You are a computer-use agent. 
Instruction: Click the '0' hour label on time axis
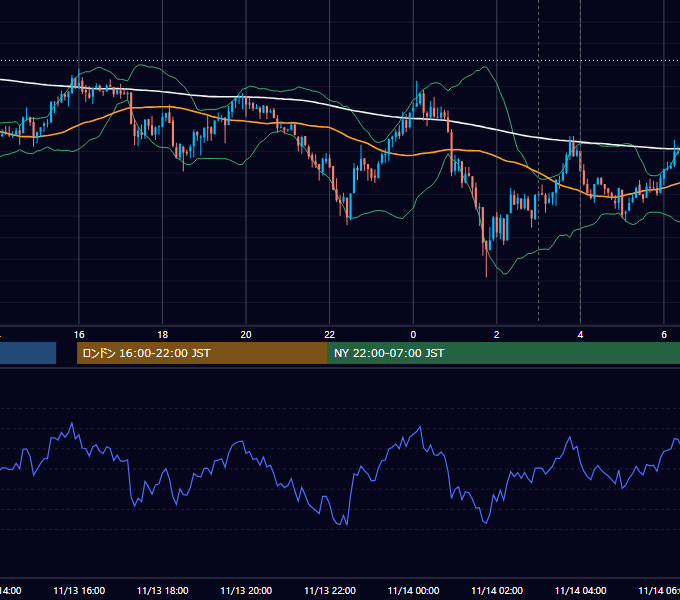[x=413, y=335]
